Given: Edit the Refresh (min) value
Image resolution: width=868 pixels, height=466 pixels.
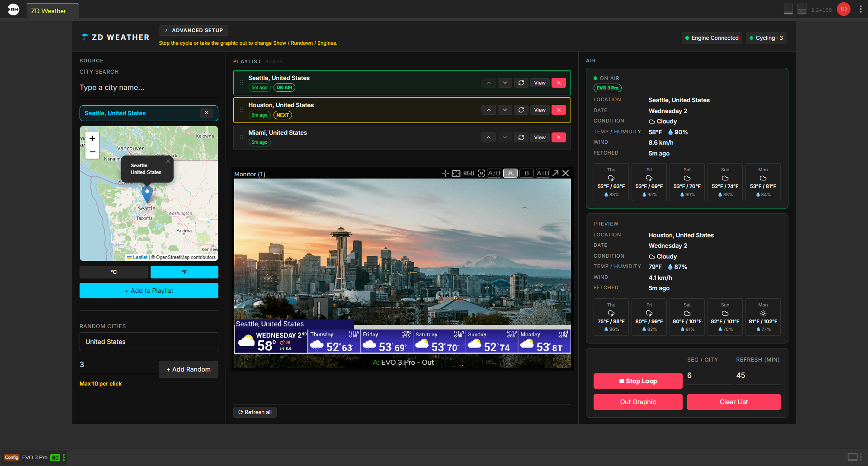Looking at the screenshot, I should tap(758, 376).
